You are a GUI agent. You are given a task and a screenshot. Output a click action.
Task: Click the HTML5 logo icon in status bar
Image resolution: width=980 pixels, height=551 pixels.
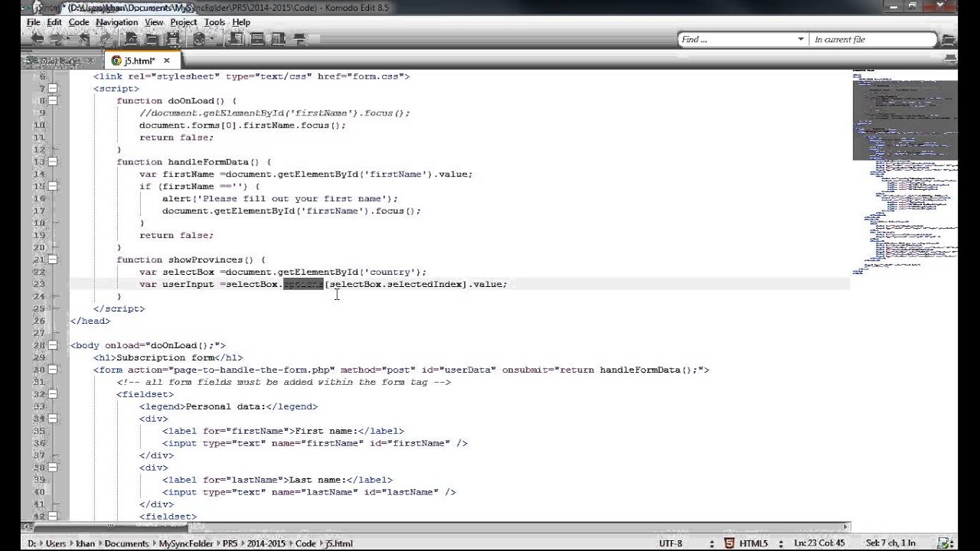point(730,543)
